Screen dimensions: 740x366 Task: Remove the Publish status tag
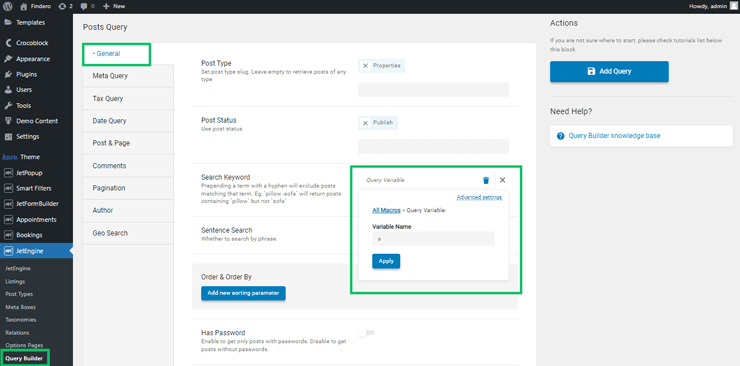[x=365, y=123]
